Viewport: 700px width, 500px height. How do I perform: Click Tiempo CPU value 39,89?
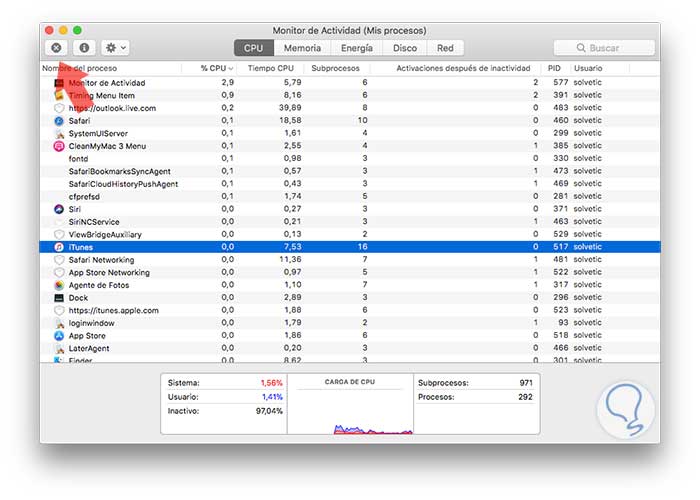pos(290,108)
